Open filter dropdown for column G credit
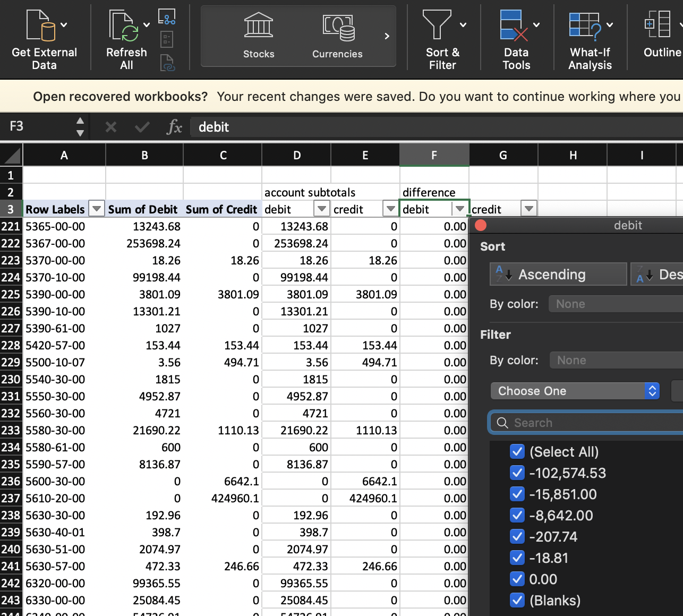 click(x=529, y=209)
